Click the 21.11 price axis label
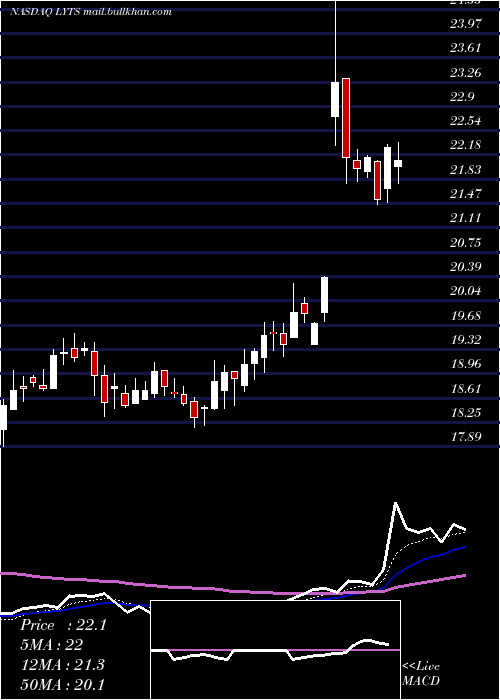 coord(466,217)
